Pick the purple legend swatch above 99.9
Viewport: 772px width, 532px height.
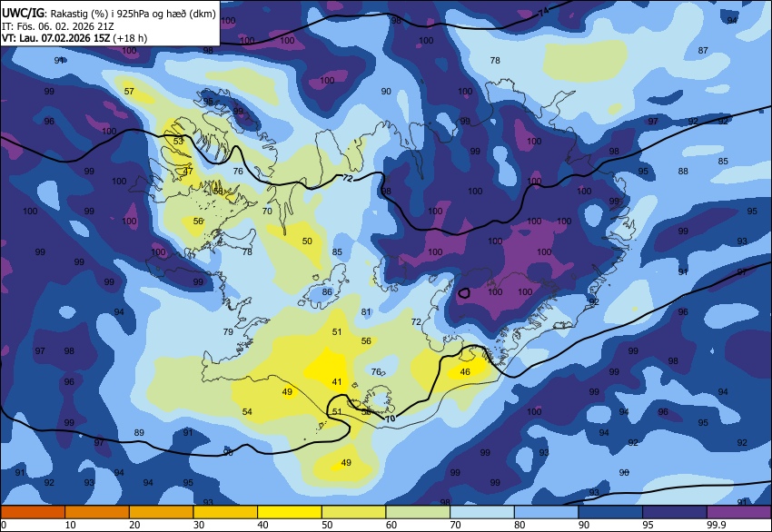pyautogui.click(x=739, y=512)
